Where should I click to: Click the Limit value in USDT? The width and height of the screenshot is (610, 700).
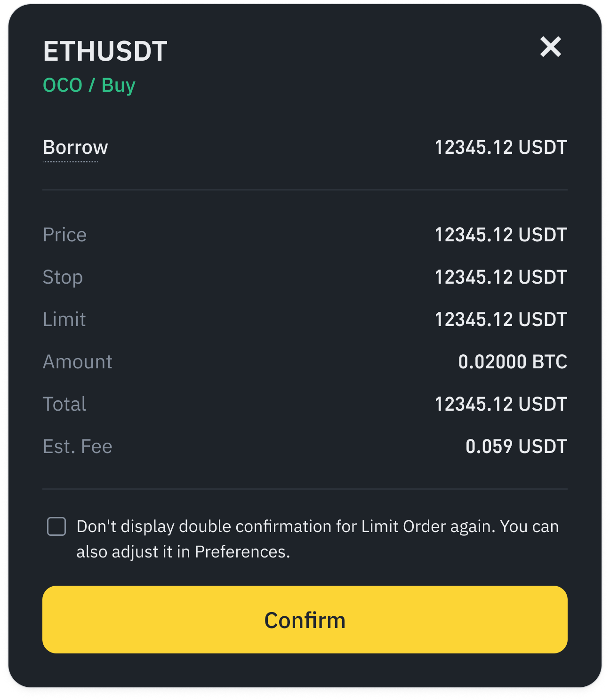point(500,319)
